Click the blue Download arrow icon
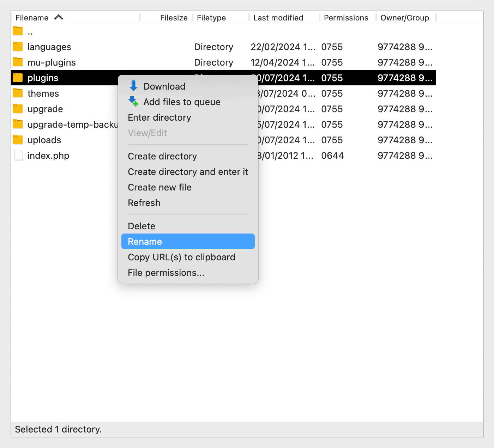Viewport: 494px width, 448px height. (x=133, y=86)
